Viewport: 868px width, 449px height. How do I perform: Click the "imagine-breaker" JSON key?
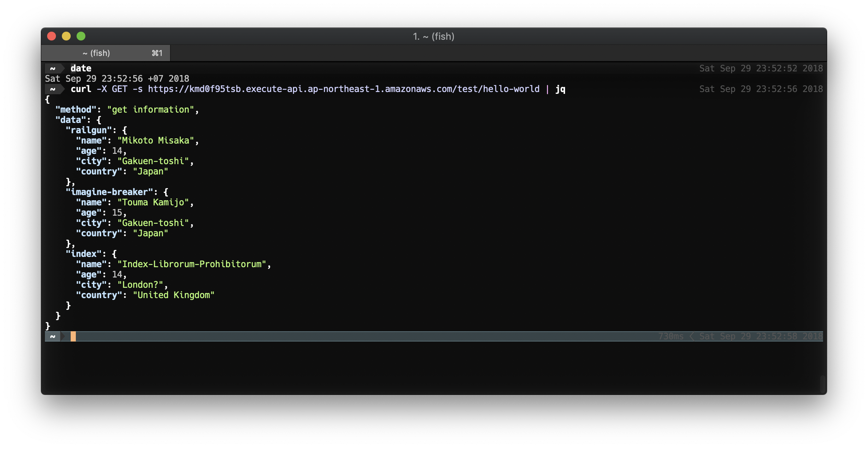point(109,192)
